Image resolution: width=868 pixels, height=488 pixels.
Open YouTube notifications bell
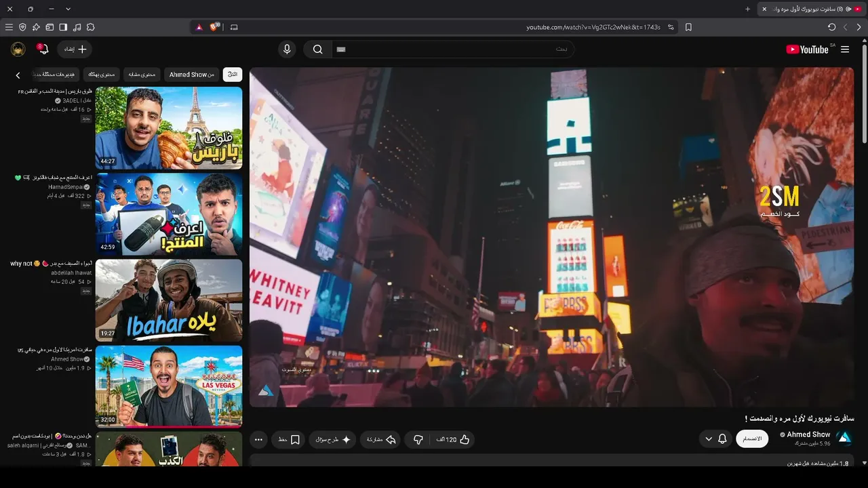pyautogui.click(x=43, y=49)
